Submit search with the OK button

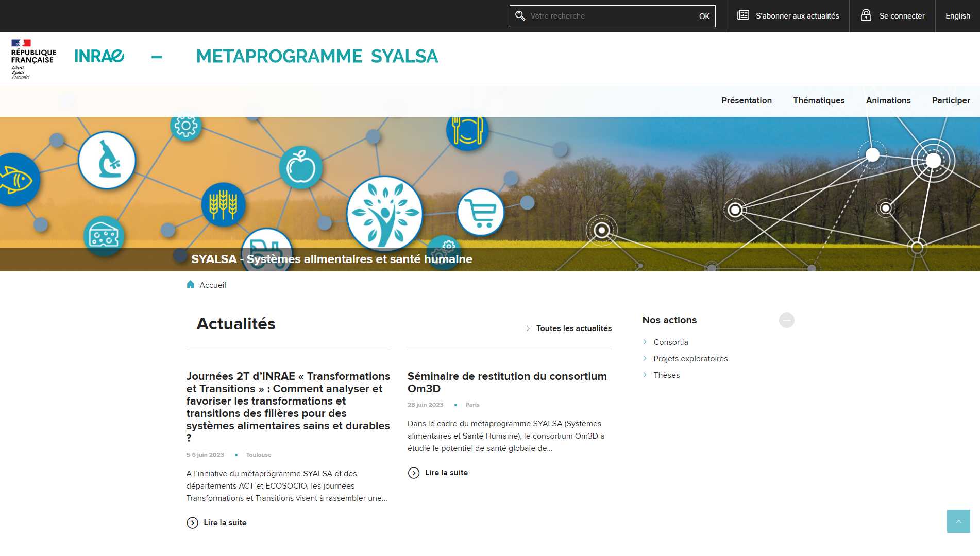click(x=704, y=16)
